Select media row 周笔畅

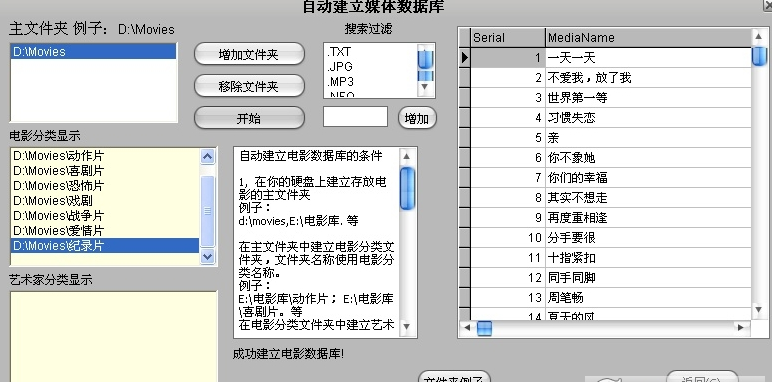coord(648,298)
